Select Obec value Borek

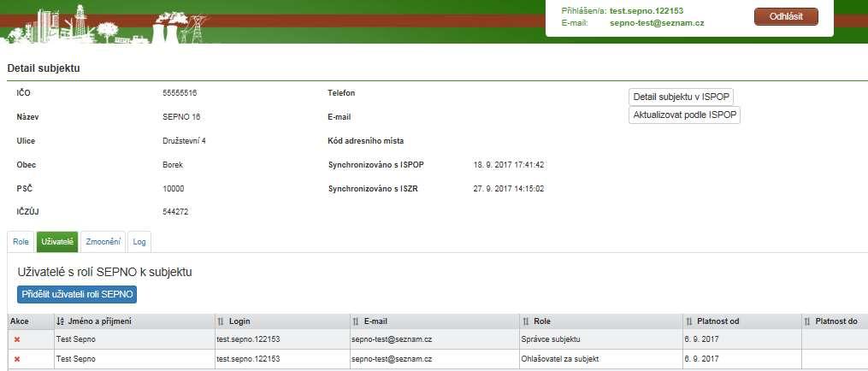point(173,165)
